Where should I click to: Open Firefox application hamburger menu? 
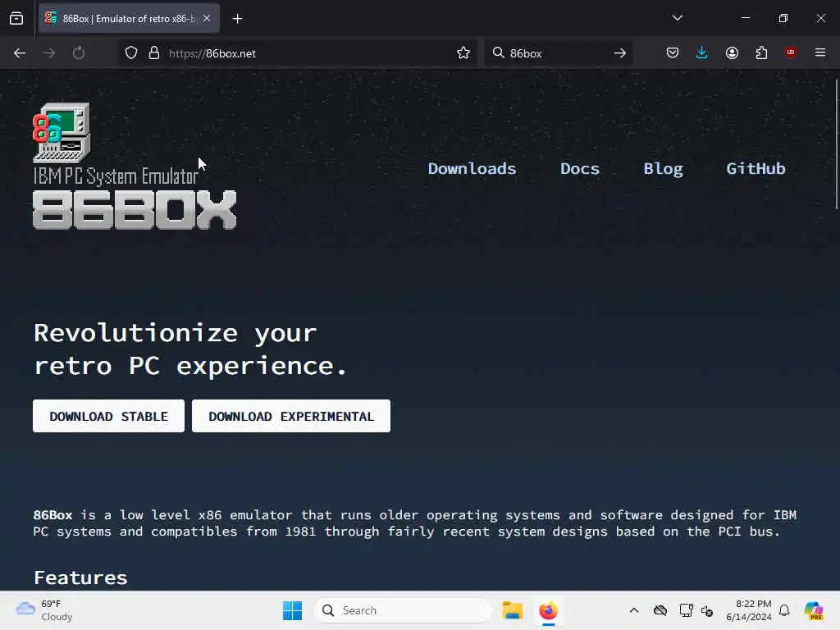point(820,52)
